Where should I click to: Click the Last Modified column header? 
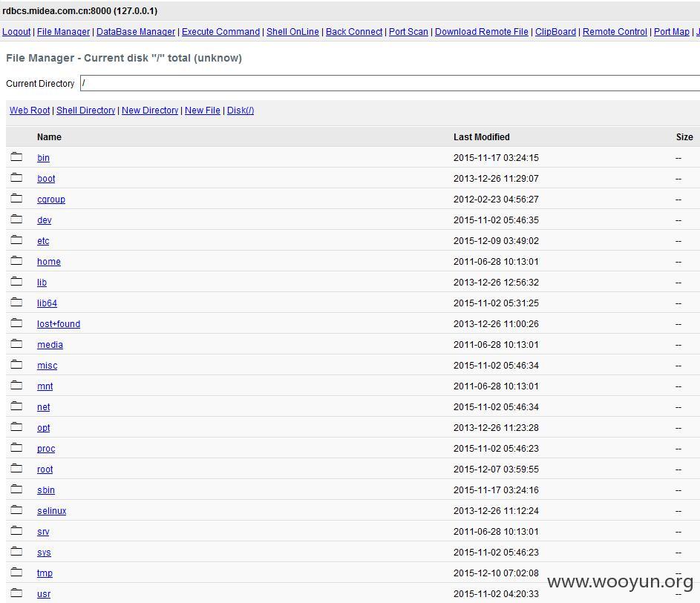click(x=482, y=137)
